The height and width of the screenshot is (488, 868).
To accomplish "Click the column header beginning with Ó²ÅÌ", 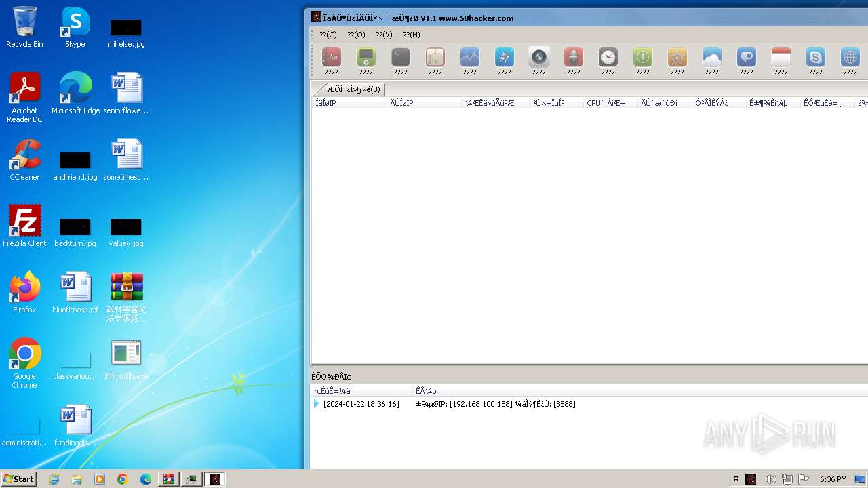I will [x=719, y=103].
